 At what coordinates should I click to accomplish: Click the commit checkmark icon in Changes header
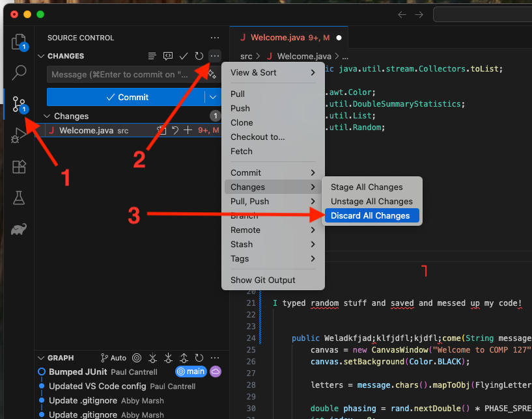point(184,56)
